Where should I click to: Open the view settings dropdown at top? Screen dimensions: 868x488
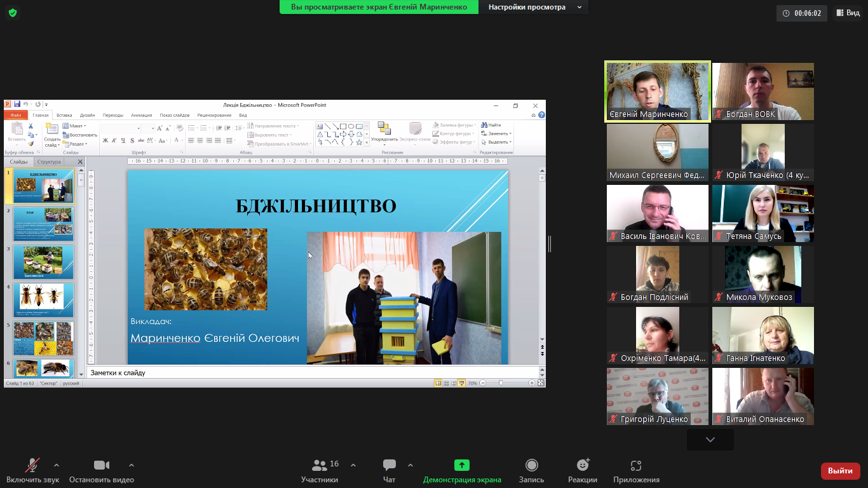tap(534, 7)
